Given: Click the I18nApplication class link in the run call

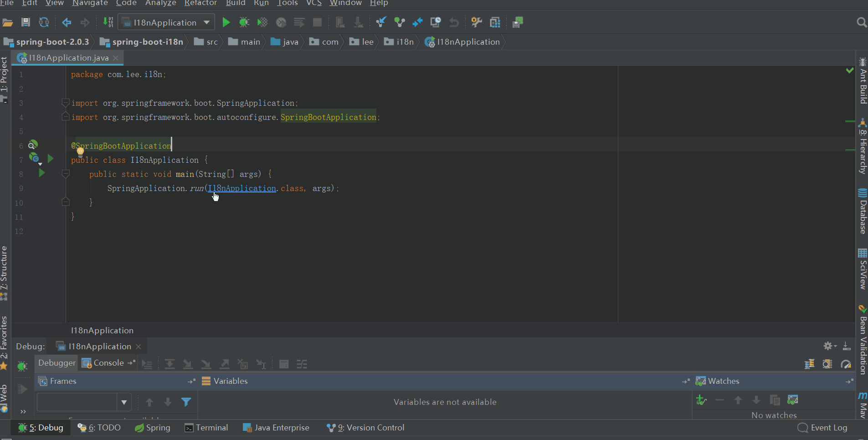Looking at the screenshot, I should [x=242, y=188].
